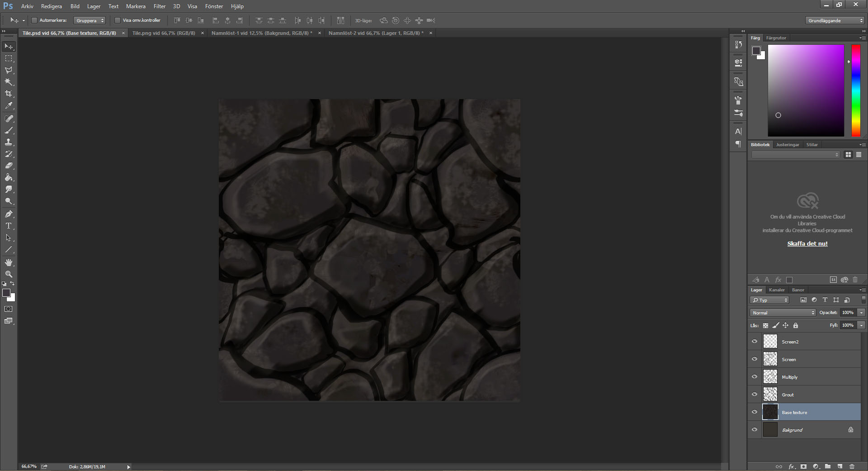Open the Opacitet value dropdown
Viewport: 868px width, 471px height.
tap(860, 313)
